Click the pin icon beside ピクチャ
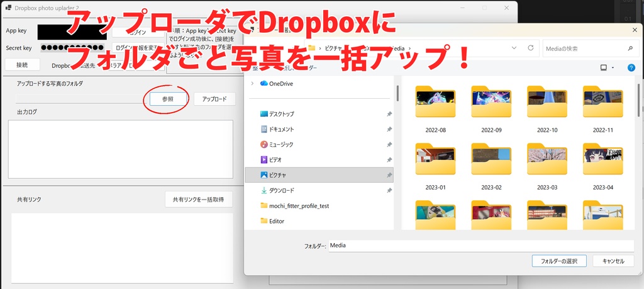Viewport: 644px width, 289px height. pos(389,175)
